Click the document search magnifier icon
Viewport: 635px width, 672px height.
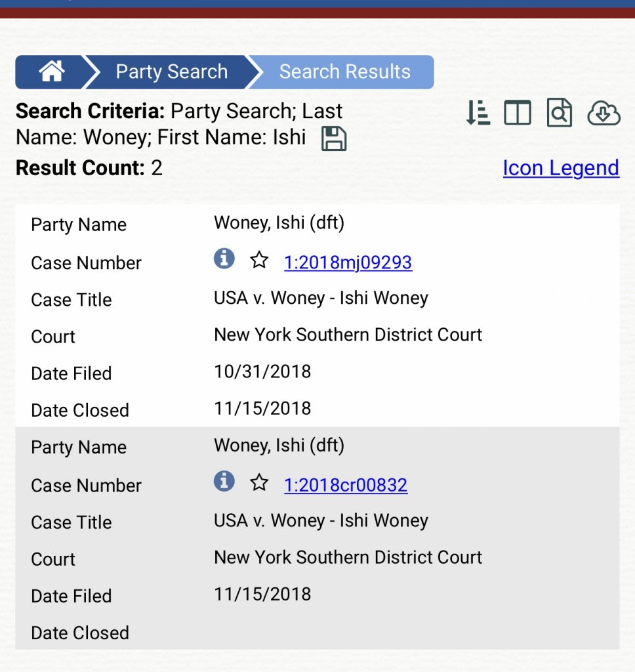point(559,114)
